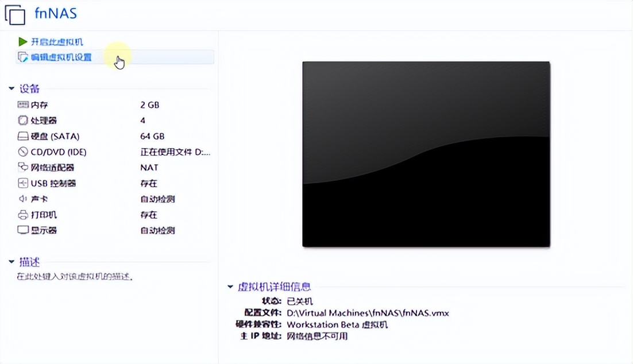Click the display (显示器) device icon

pos(23,230)
